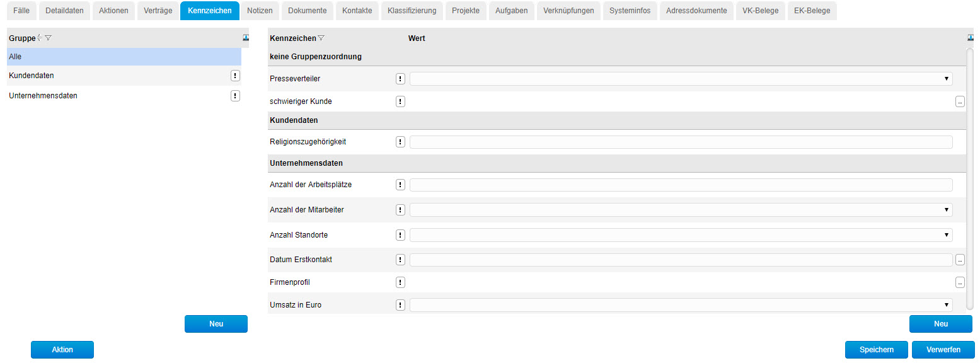Click the info icon for schwieriger Kunde
This screenshot has width=980, height=363.
point(400,101)
